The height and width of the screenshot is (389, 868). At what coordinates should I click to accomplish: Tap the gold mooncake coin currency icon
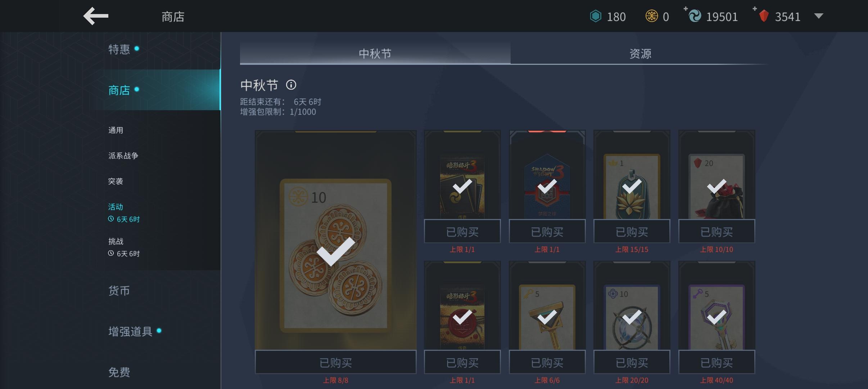[651, 16]
